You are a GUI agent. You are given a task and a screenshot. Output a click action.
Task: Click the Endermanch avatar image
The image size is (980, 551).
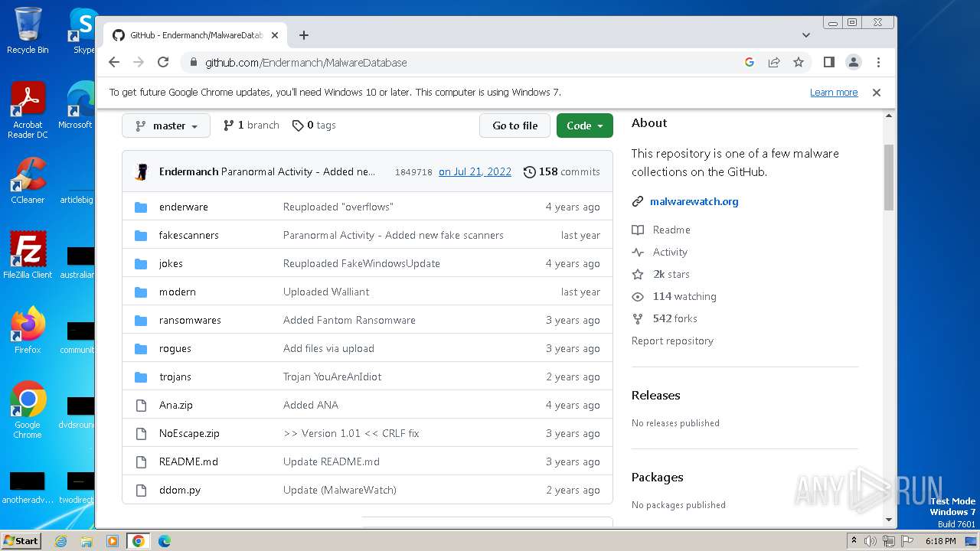pyautogui.click(x=141, y=171)
